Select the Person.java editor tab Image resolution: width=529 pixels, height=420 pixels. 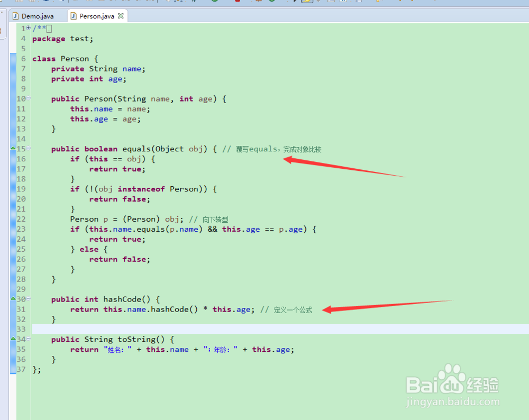click(x=97, y=16)
